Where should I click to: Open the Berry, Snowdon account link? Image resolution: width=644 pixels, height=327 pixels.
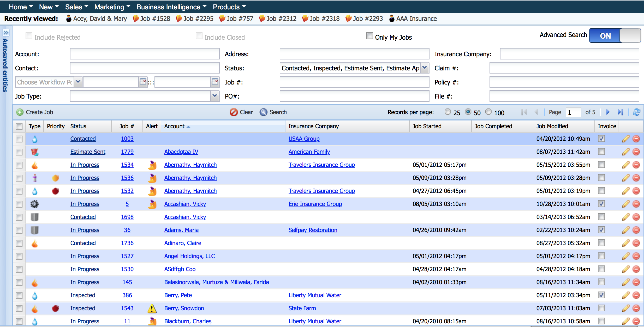click(x=184, y=308)
